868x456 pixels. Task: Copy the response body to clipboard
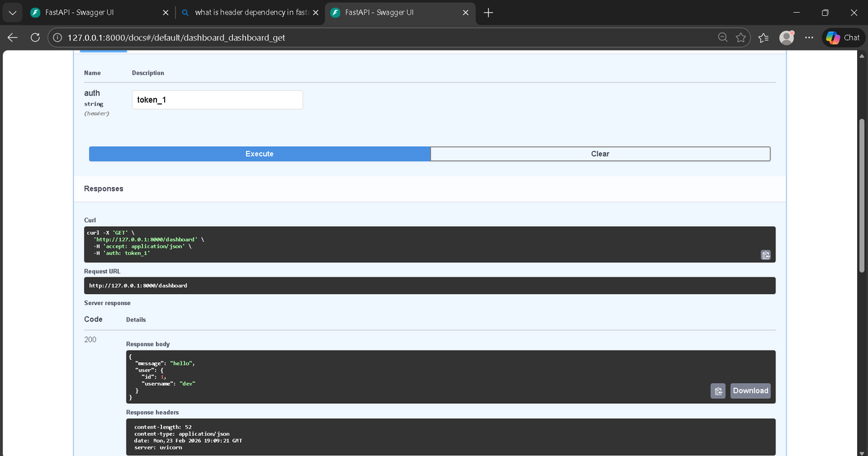[x=718, y=391]
